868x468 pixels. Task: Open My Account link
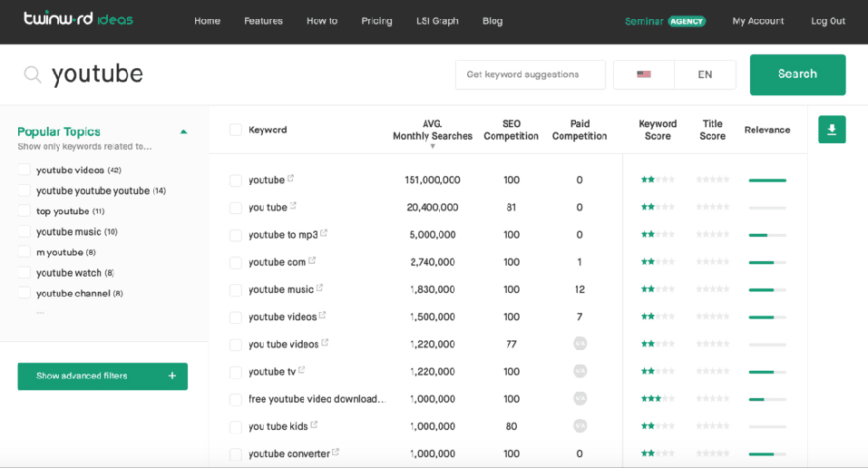click(x=758, y=21)
